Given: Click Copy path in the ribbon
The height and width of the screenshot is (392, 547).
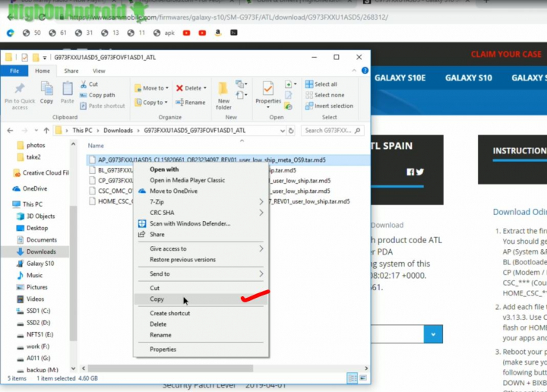Looking at the screenshot, I should [x=97, y=95].
